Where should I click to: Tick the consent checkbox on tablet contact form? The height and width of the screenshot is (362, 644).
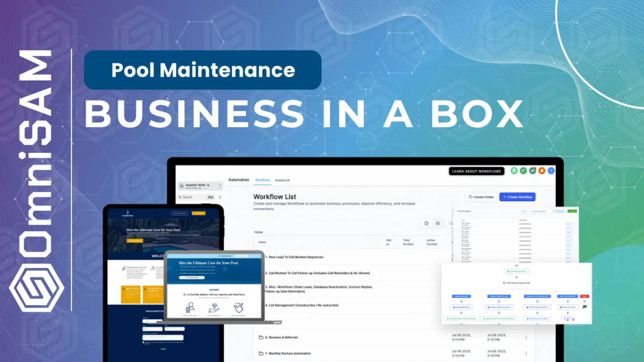click(x=144, y=342)
